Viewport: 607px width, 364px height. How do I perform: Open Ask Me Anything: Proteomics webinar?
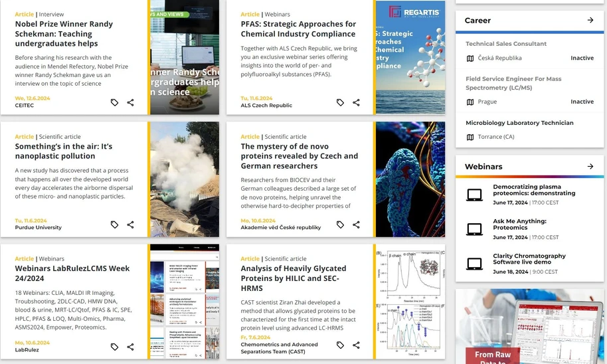point(519,225)
